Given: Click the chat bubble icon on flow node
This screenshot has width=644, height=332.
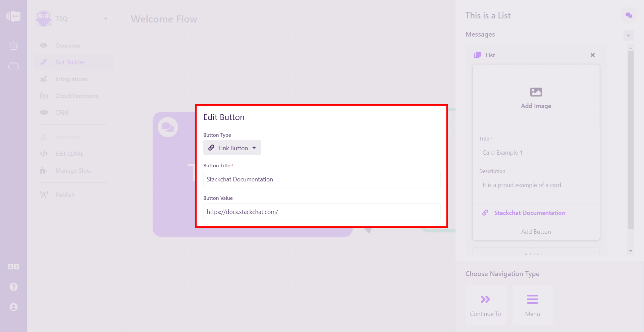Looking at the screenshot, I should [168, 127].
